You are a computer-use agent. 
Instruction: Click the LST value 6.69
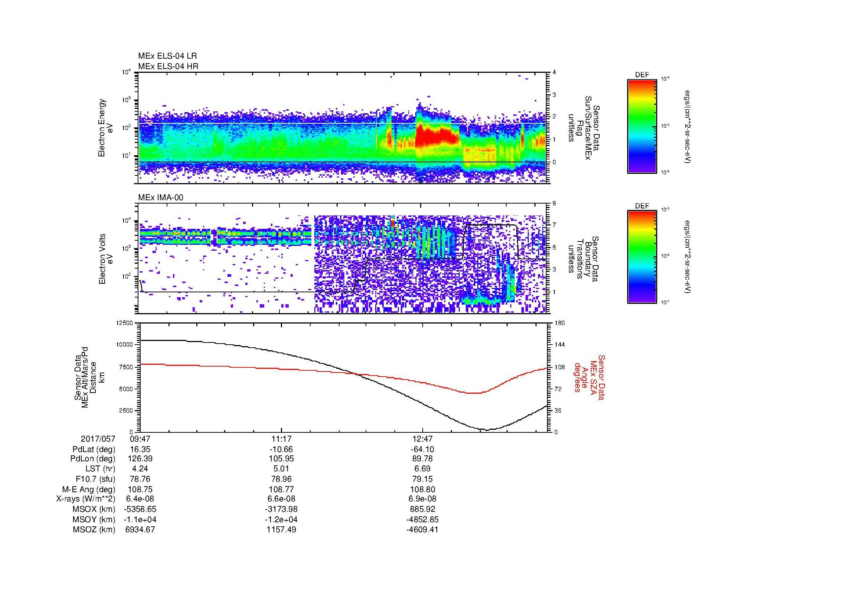click(x=422, y=469)
